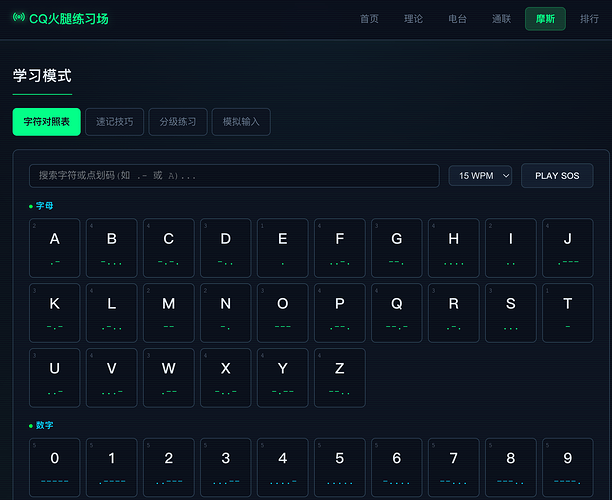Click the letter Z morse card
Viewport: 612px width, 500px height.
340,378
